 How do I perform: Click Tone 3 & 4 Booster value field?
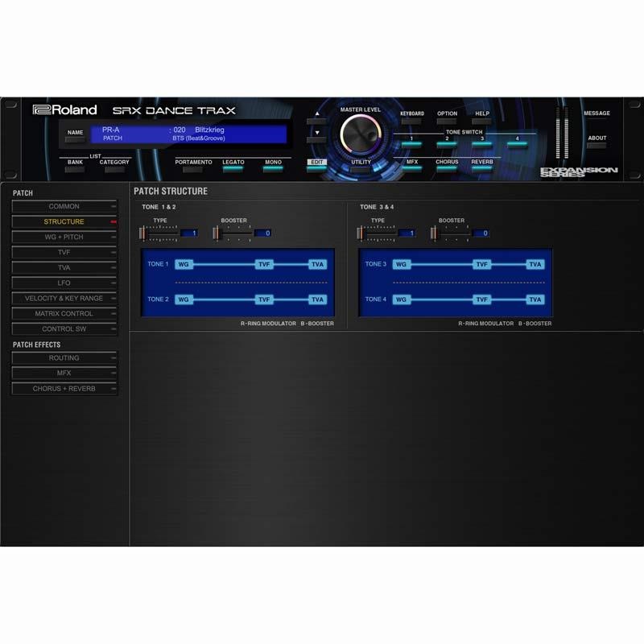(481, 233)
